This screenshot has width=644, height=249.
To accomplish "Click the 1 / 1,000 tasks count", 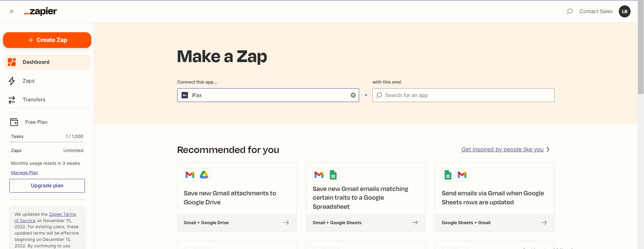I will click(x=75, y=137).
